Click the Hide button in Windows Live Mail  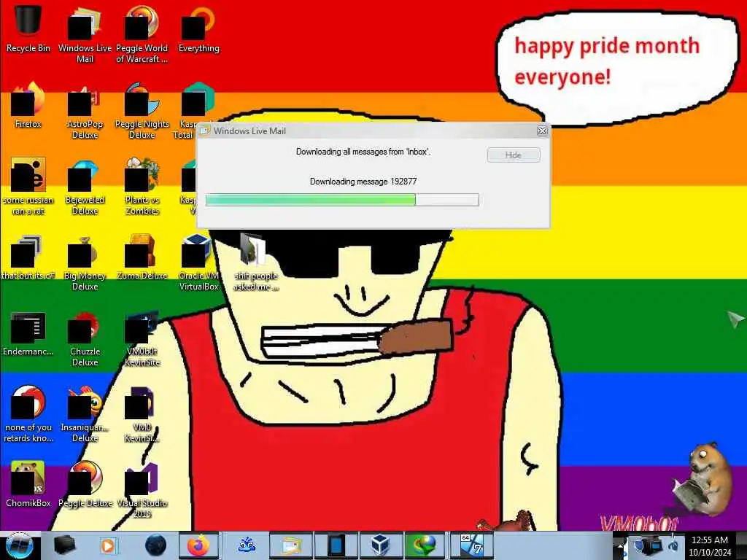point(514,155)
